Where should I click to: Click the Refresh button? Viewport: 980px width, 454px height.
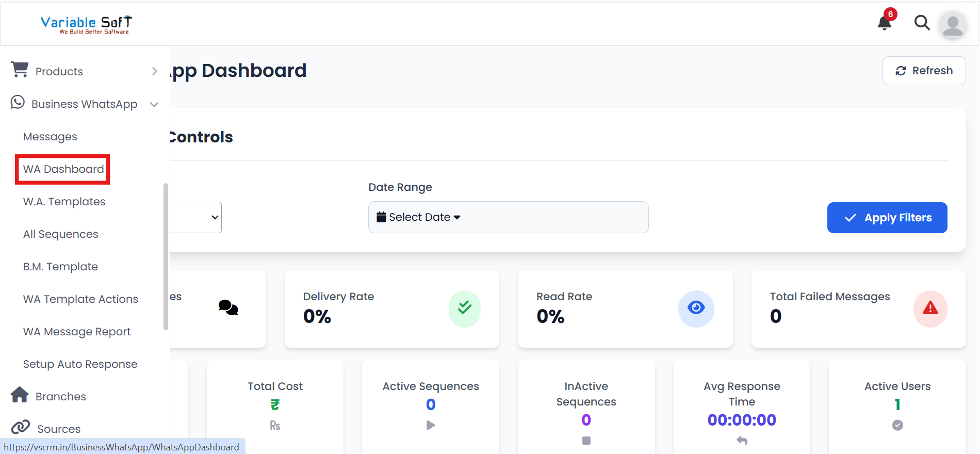(x=924, y=71)
